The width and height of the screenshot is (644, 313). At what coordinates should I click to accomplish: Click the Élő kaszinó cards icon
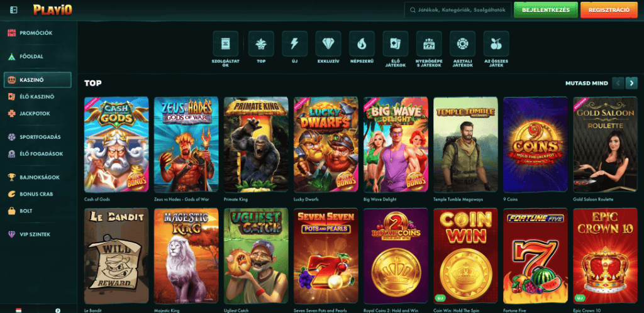coord(12,97)
